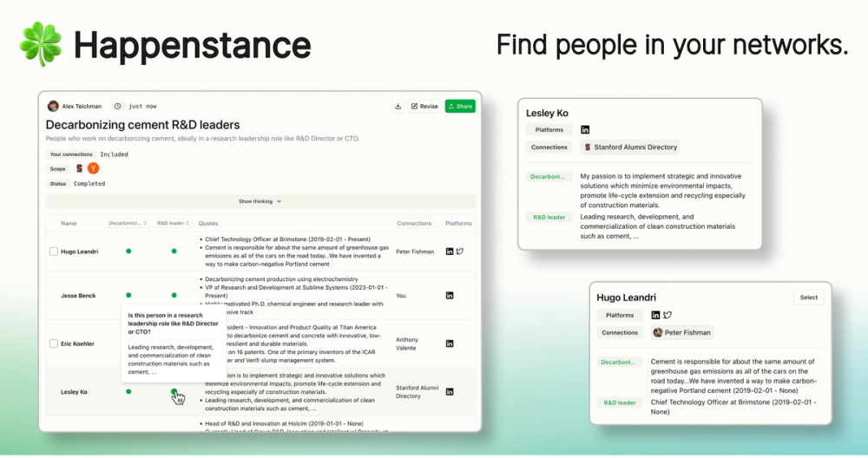
Task: Click the Select button on Hugo Leandri card
Action: pos(808,298)
